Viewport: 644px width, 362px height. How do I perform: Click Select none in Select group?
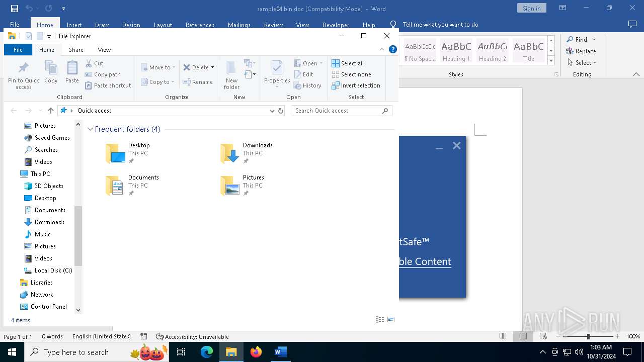pyautogui.click(x=351, y=74)
